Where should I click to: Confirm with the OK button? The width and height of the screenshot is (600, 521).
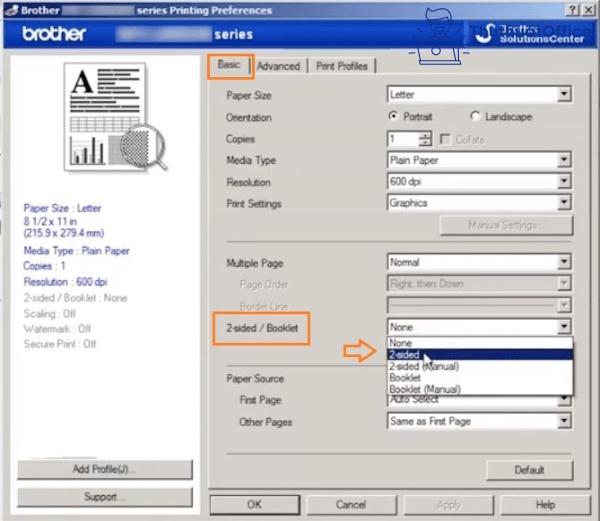click(255, 505)
